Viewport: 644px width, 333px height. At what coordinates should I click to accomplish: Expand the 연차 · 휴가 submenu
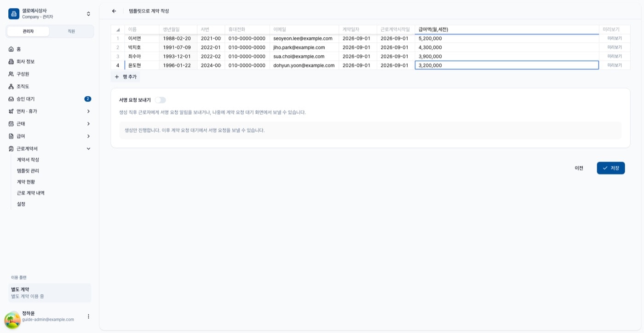point(88,111)
